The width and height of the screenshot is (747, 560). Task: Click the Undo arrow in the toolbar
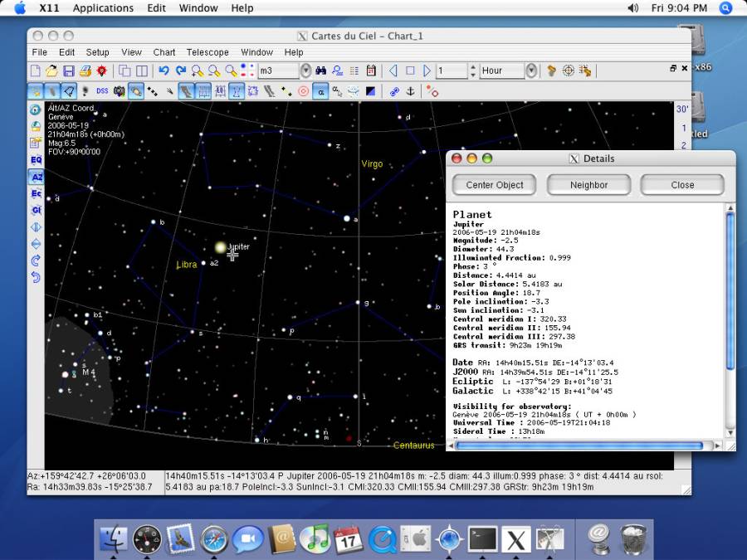point(164,71)
